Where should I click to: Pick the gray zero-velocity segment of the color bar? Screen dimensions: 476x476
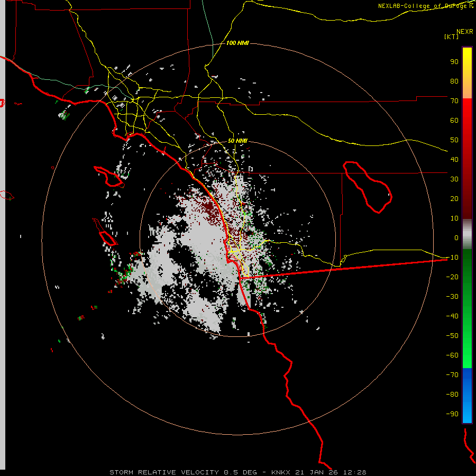pyautogui.click(x=467, y=234)
